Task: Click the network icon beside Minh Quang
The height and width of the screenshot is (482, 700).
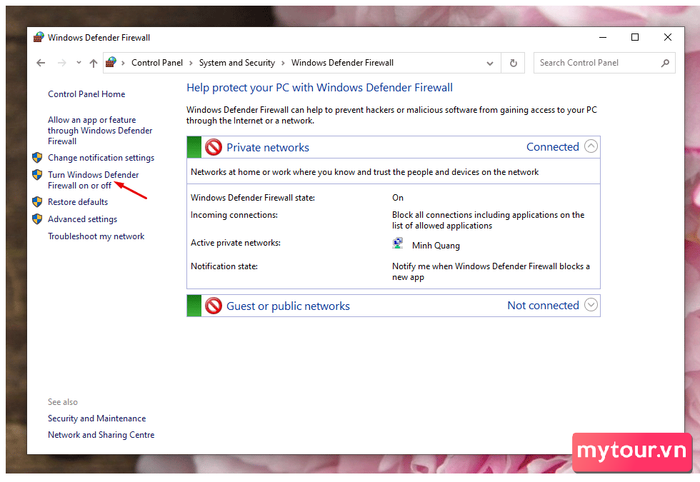Action: [397, 244]
